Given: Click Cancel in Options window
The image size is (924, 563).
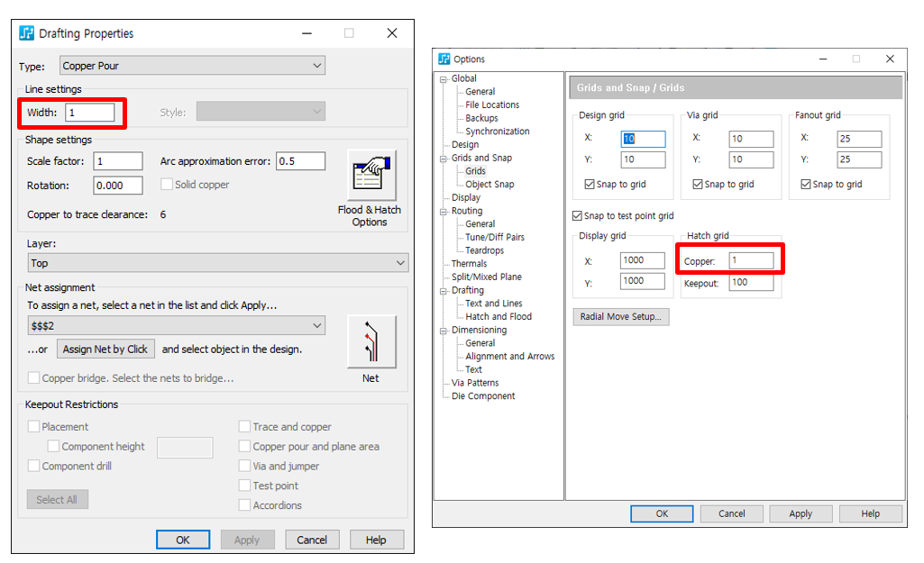Looking at the screenshot, I should point(731,513).
